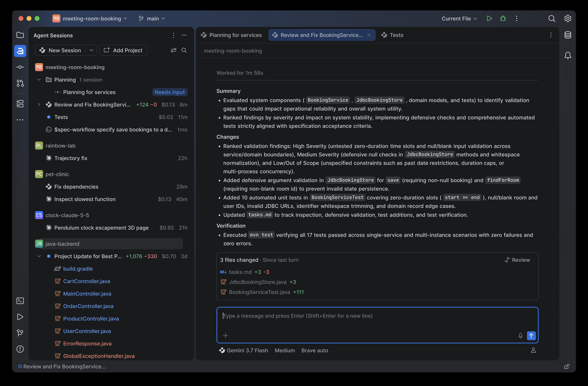Debug the current file with bug icon
The image size is (588, 386).
[x=503, y=18]
